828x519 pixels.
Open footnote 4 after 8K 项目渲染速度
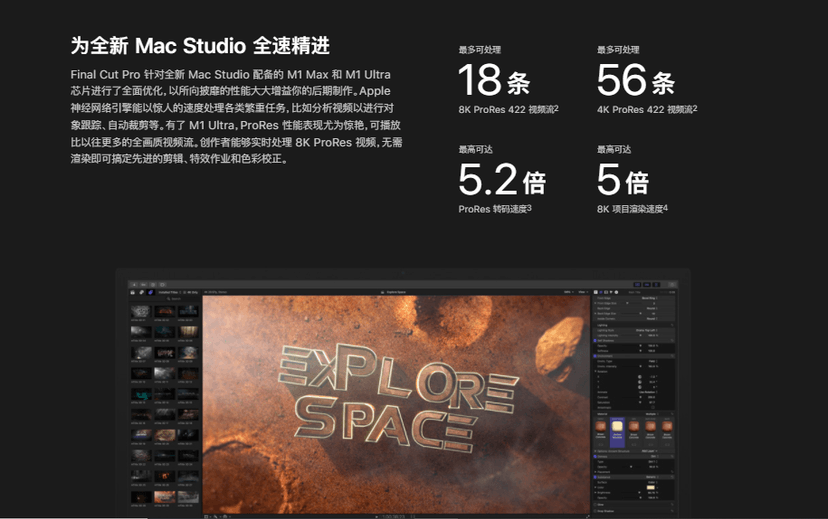pos(665,207)
